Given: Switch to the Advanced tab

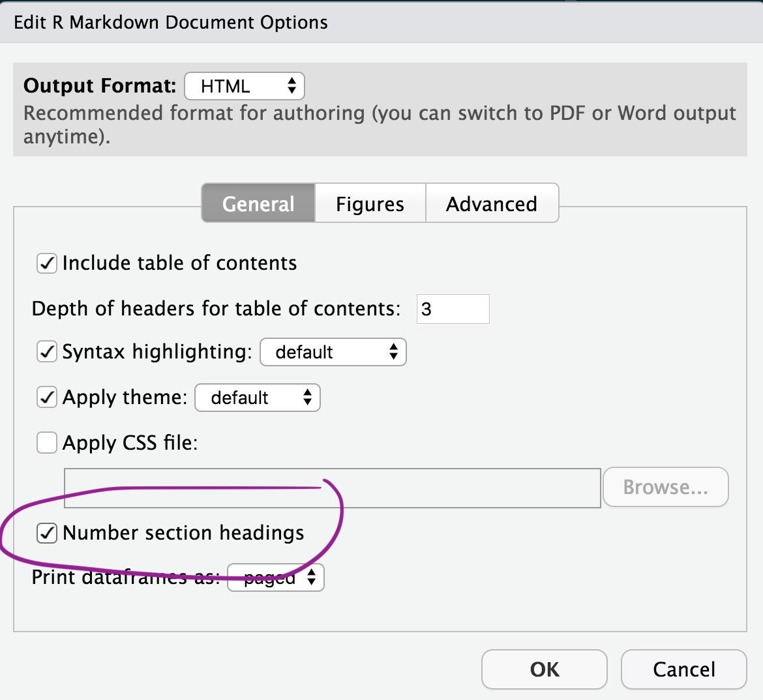Looking at the screenshot, I should tap(492, 203).
